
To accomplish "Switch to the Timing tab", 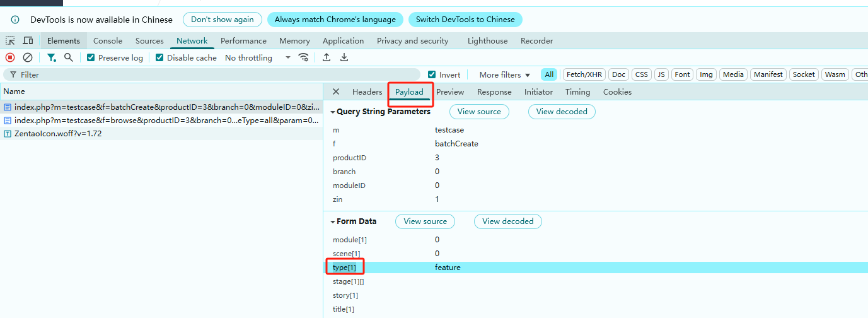I will [x=577, y=92].
